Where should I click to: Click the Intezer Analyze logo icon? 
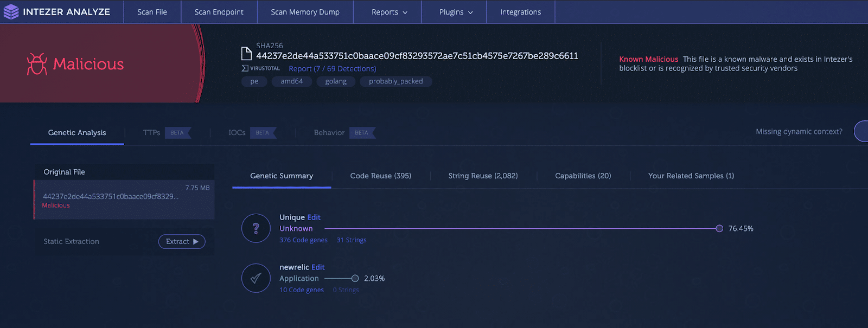click(x=11, y=12)
